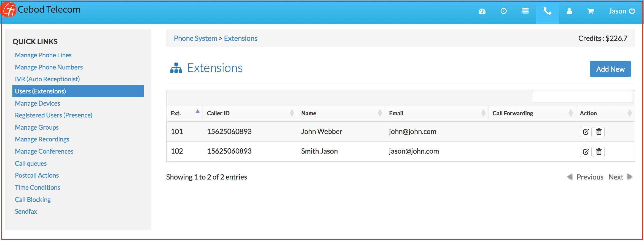The width and height of the screenshot is (644, 241).
Task: Click the Extensions hierarchy icon beside heading
Action: click(x=176, y=68)
